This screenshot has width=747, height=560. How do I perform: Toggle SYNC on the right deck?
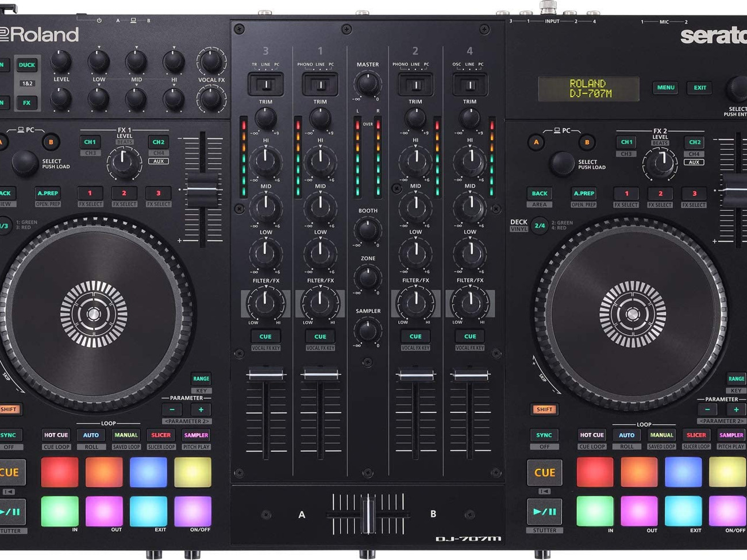(544, 435)
